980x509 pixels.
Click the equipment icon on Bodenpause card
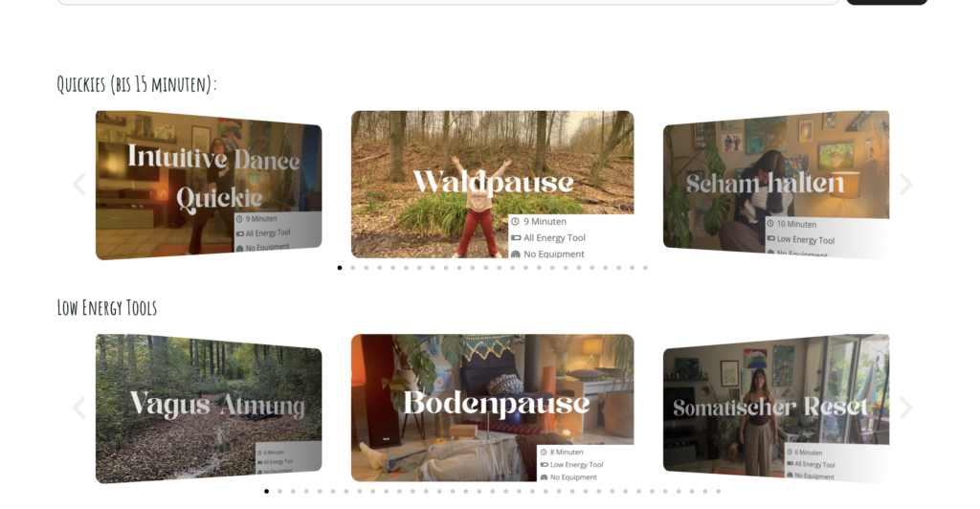coord(544,477)
